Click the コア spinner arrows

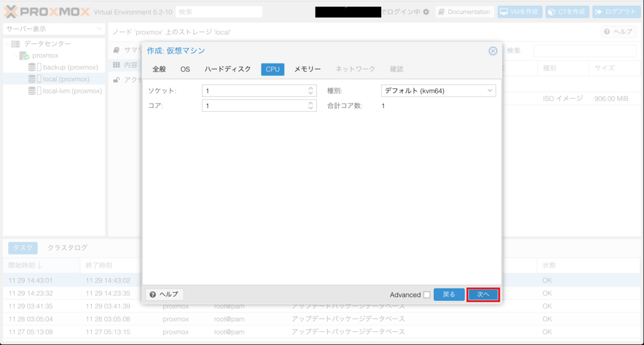(311, 106)
